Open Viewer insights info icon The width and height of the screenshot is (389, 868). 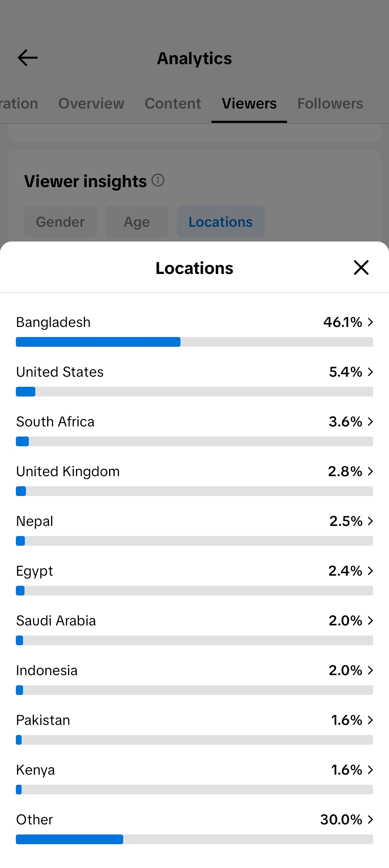(x=158, y=180)
